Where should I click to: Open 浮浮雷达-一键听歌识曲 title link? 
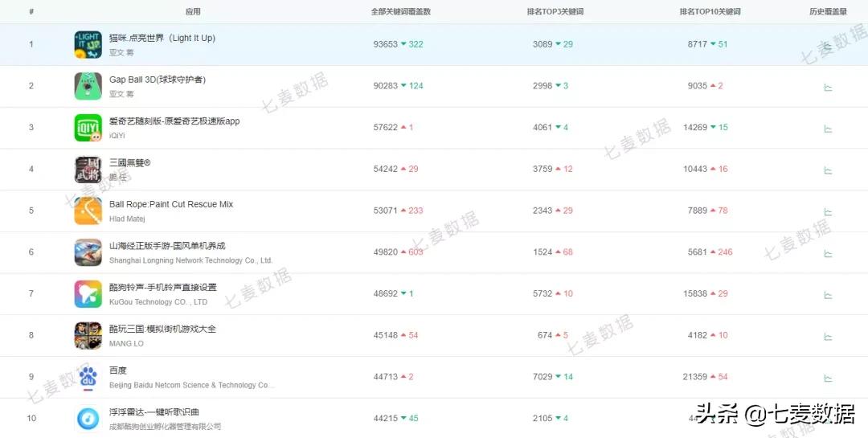(154, 412)
